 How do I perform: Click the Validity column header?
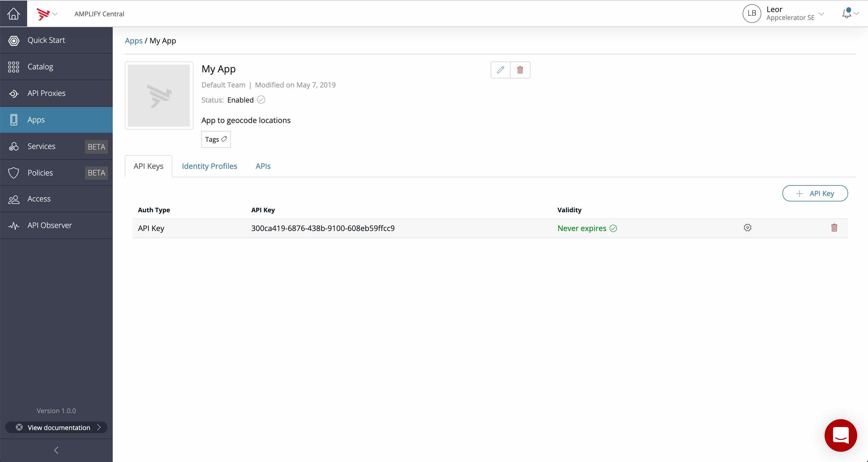tap(569, 210)
